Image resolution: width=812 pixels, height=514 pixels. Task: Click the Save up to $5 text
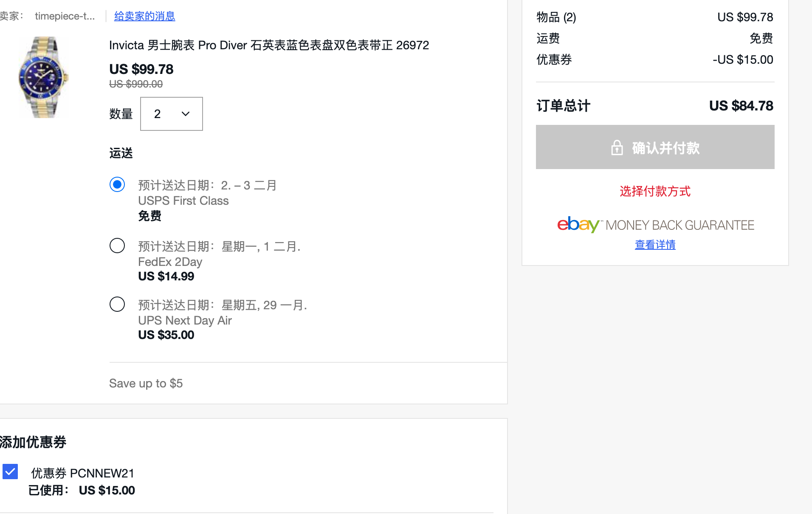(x=146, y=383)
